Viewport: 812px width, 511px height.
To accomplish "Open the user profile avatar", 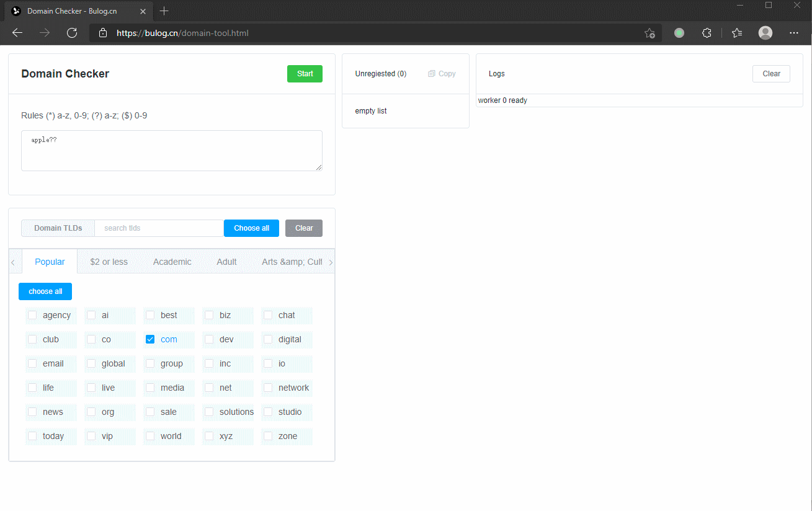I will (x=765, y=33).
